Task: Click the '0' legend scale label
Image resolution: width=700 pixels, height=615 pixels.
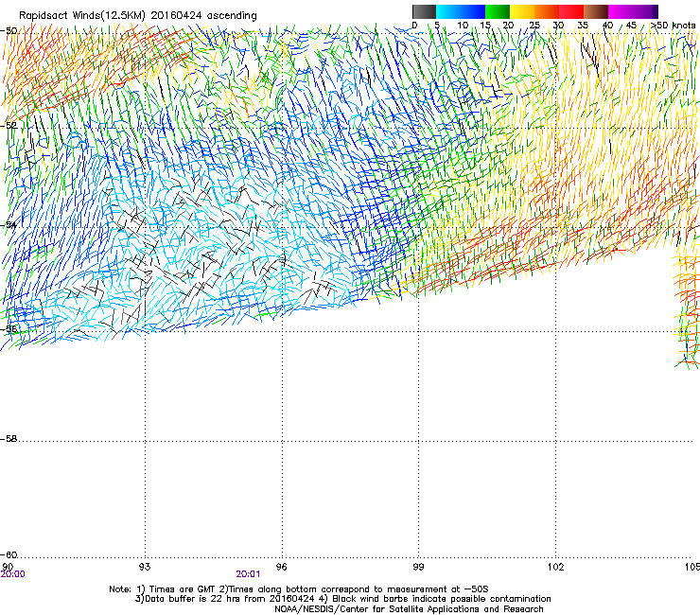Action: click(x=414, y=25)
